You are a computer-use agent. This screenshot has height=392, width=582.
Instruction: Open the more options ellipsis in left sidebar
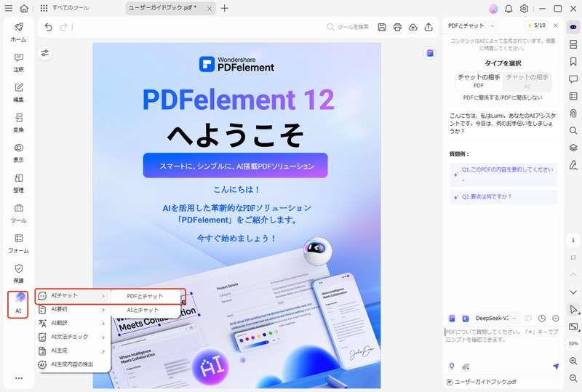tap(19, 378)
